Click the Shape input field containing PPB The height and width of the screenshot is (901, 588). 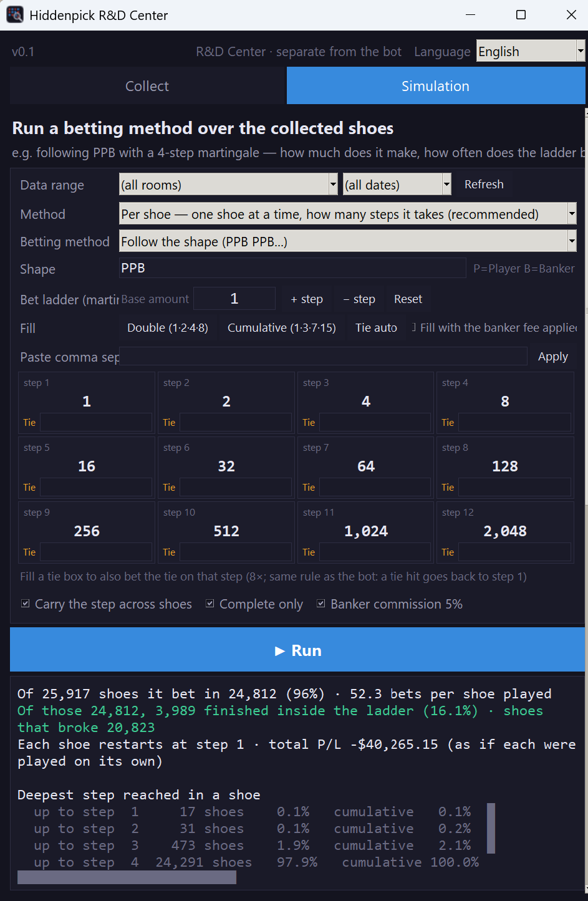(292, 268)
